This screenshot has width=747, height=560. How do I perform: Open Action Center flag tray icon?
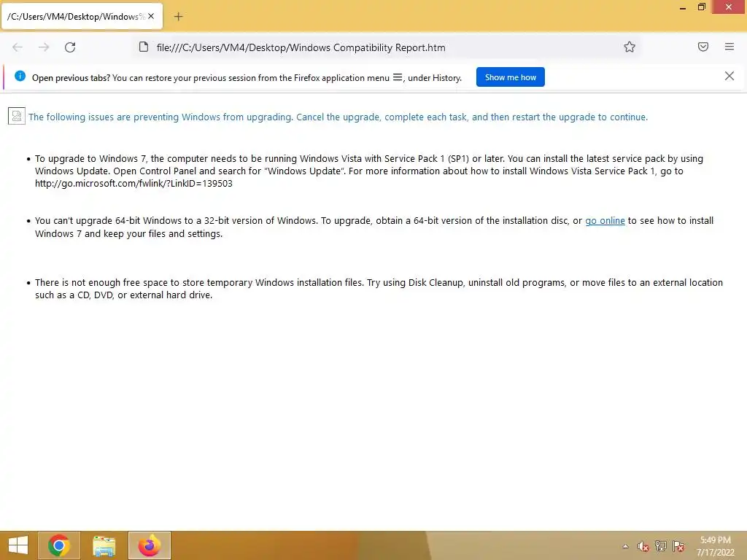(678, 546)
